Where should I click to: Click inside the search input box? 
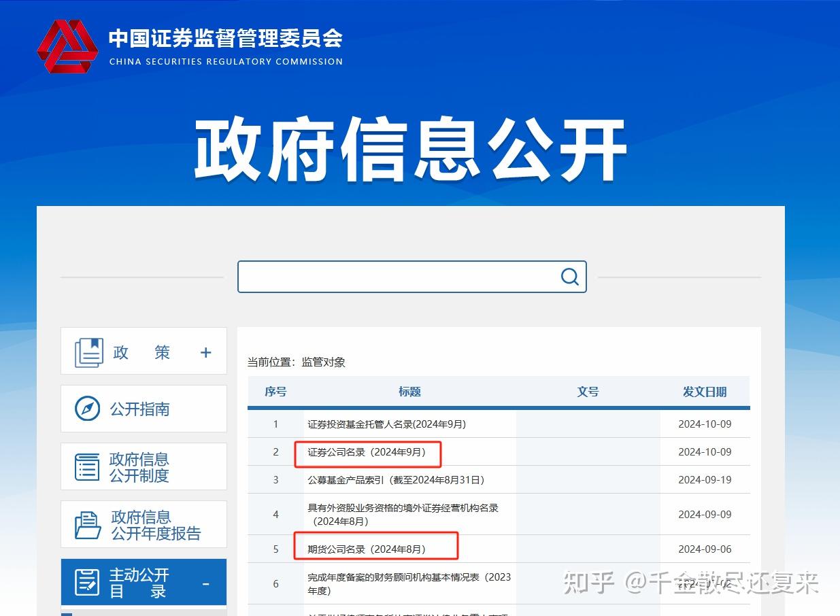point(401,276)
